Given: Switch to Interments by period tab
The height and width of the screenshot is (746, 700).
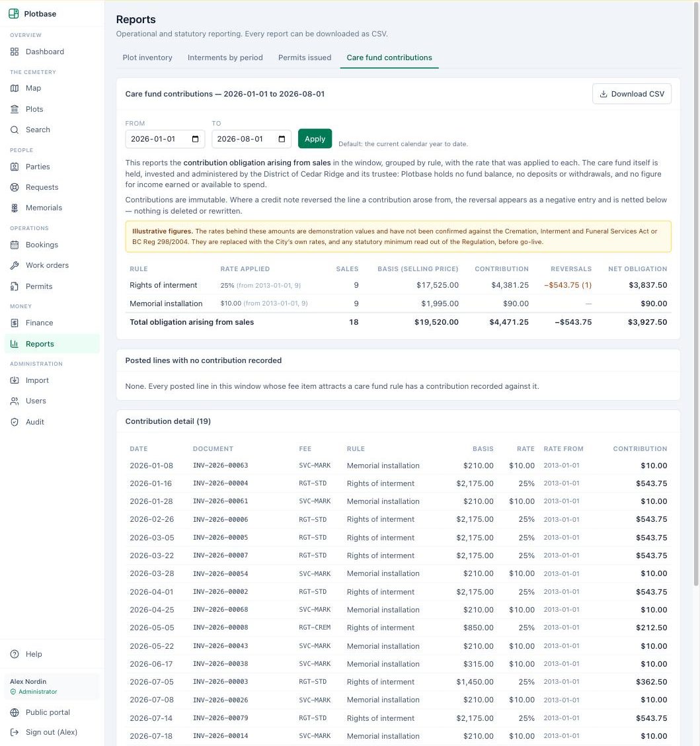Looking at the screenshot, I should click(225, 58).
